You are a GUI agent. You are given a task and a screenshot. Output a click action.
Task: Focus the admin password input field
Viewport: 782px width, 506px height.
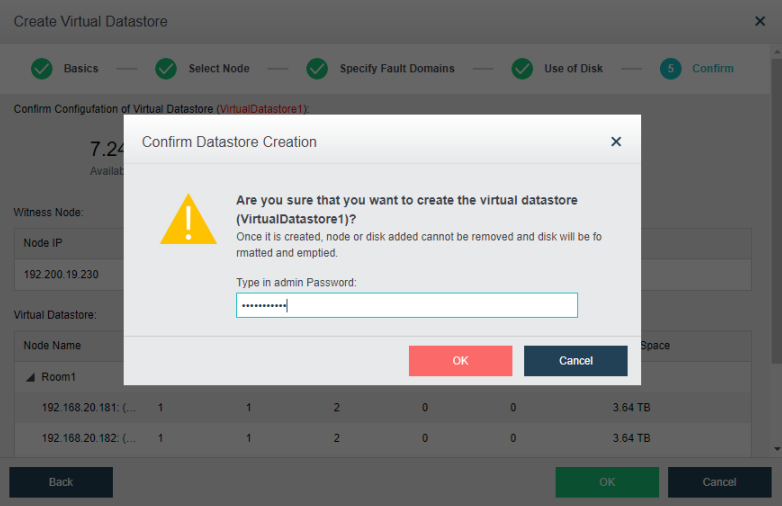click(406, 306)
